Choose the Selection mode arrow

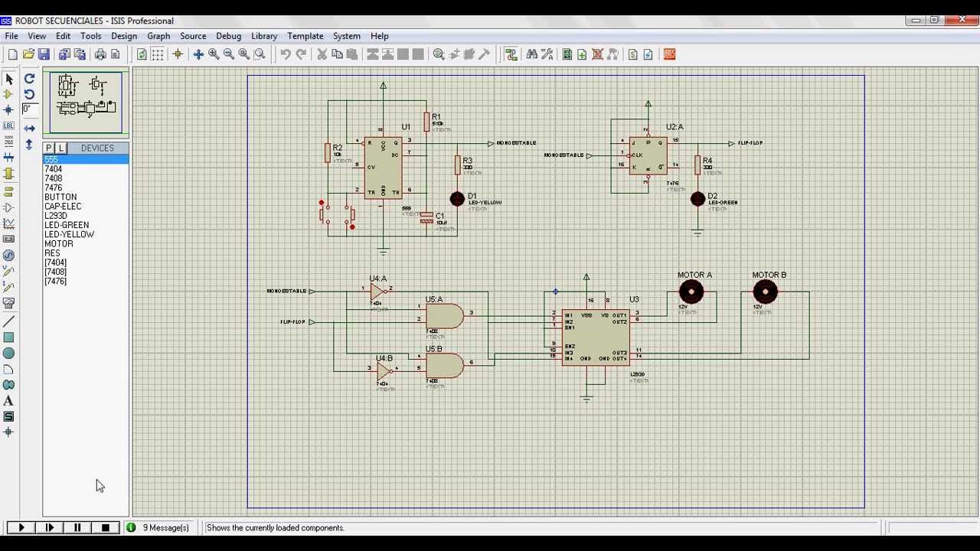[x=9, y=79]
